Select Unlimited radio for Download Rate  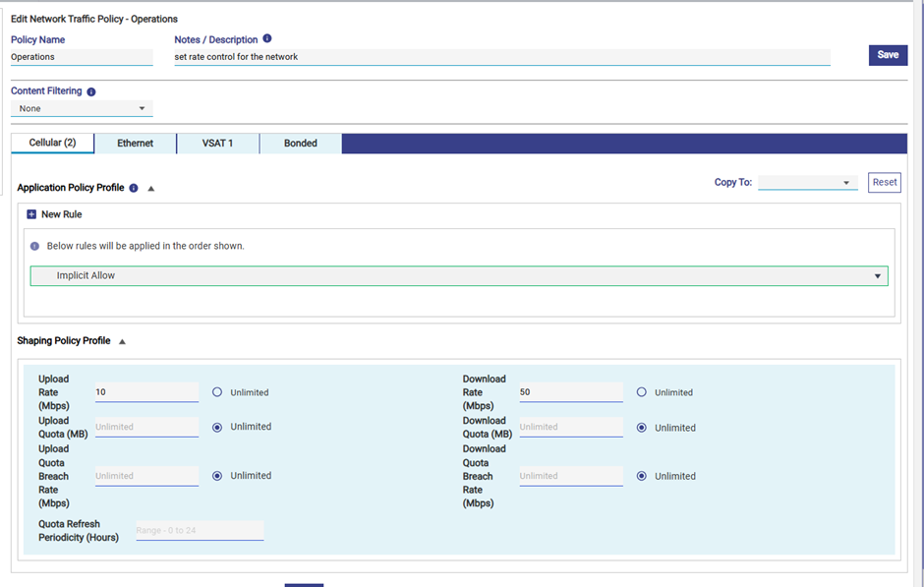click(x=642, y=392)
